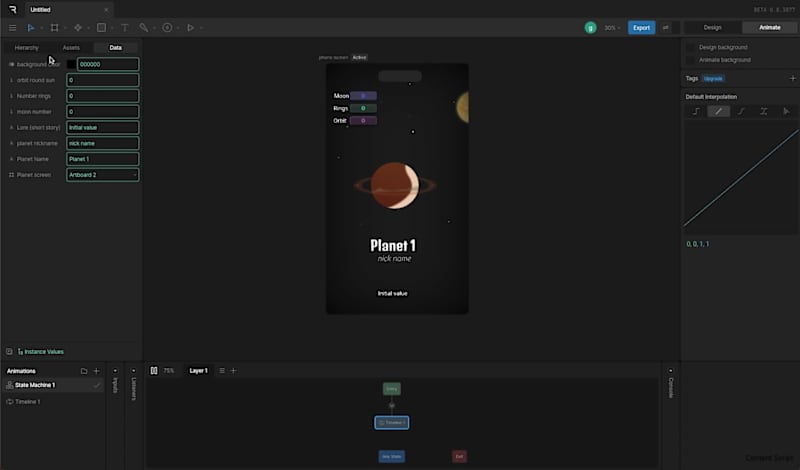This screenshot has width=800, height=470.
Task: Click the Timeline 1 state node
Action: click(x=392, y=423)
